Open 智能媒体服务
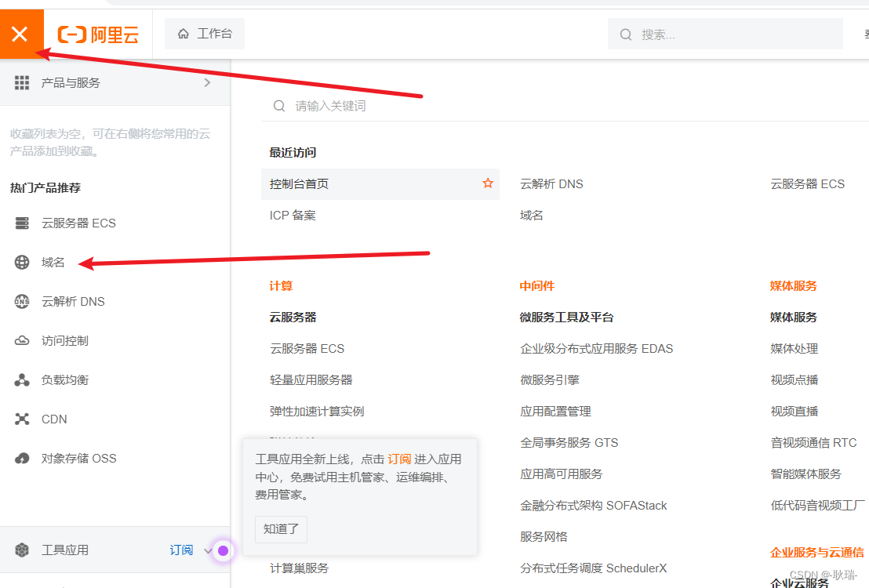The image size is (869, 588). [805, 474]
